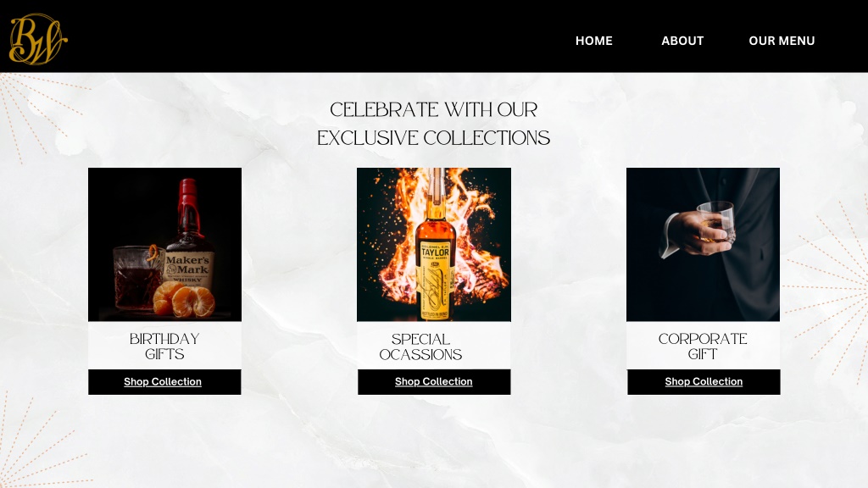This screenshot has width=868, height=488.
Task: Open the HOME menu item
Action: 593,41
